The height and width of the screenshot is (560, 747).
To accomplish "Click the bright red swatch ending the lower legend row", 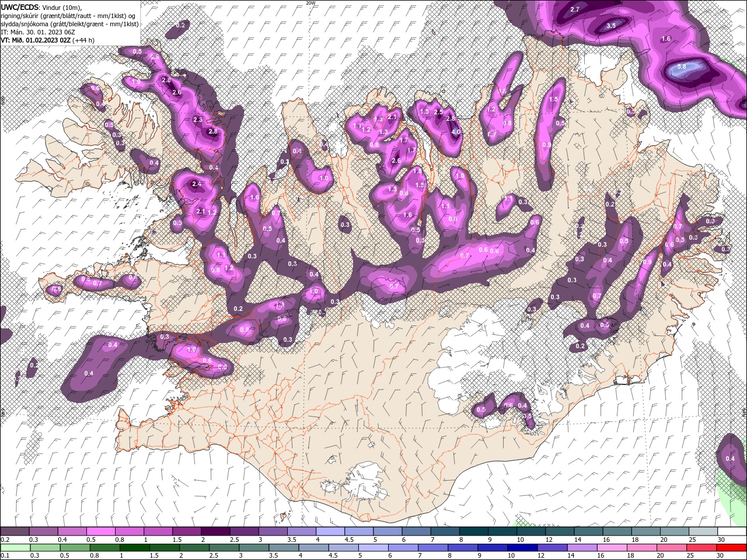I will click(732, 548).
